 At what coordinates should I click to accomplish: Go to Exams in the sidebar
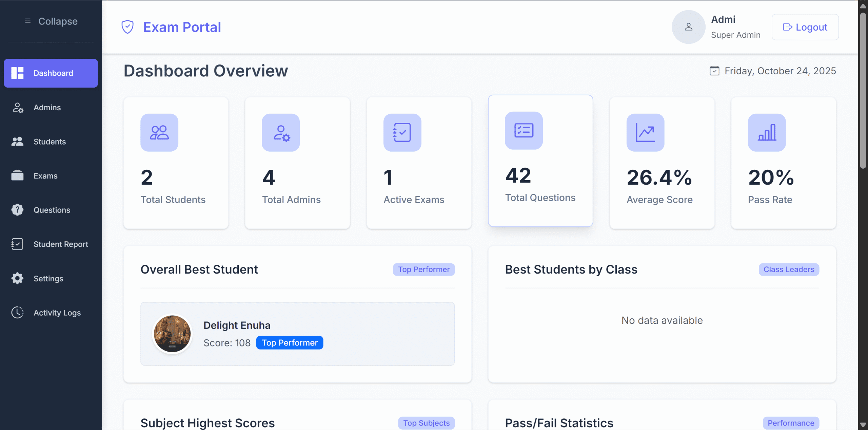(45, 176)
